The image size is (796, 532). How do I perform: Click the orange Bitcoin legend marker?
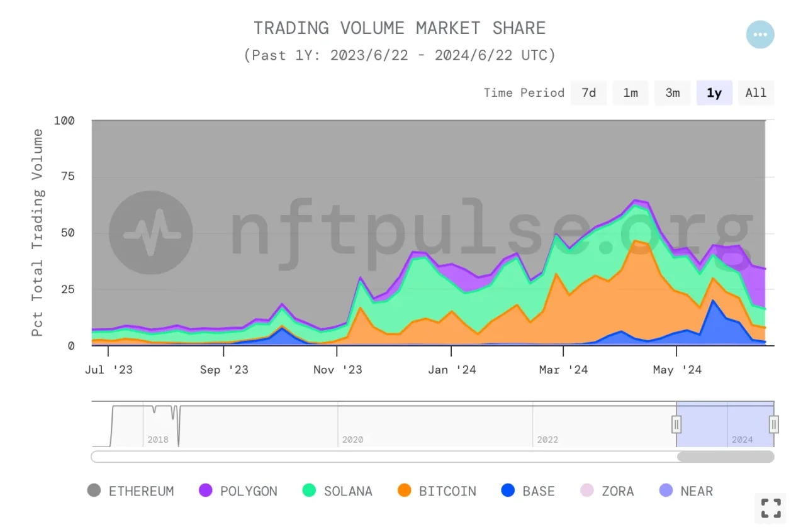[405, 490]
